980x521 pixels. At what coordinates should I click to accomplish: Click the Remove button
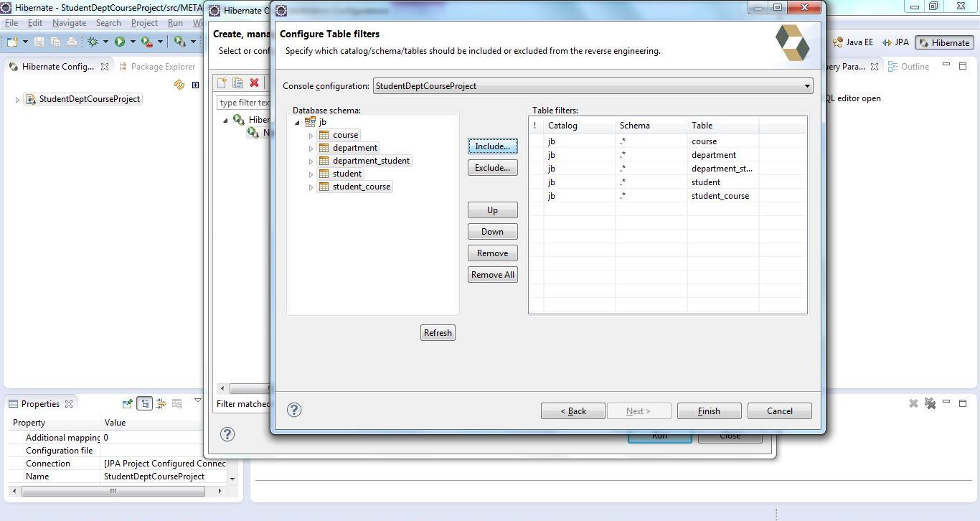(492, 253)
